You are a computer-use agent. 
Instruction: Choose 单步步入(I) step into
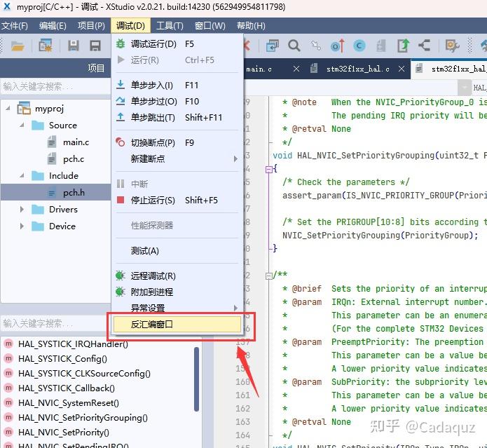coord(177,85)
